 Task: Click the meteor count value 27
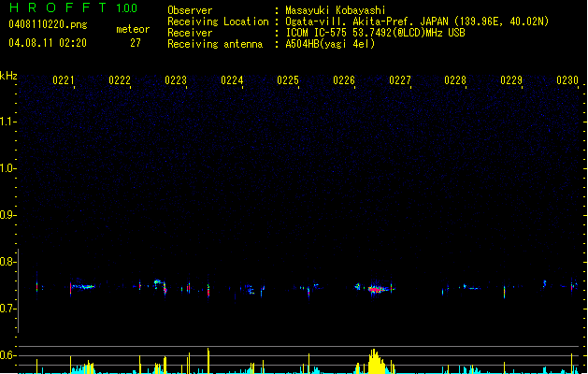pyautogui.click(x=136, y=43)
